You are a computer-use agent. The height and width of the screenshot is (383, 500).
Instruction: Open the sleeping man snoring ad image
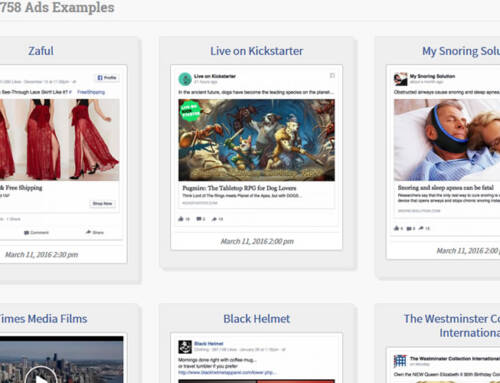(x=447, y=140)
